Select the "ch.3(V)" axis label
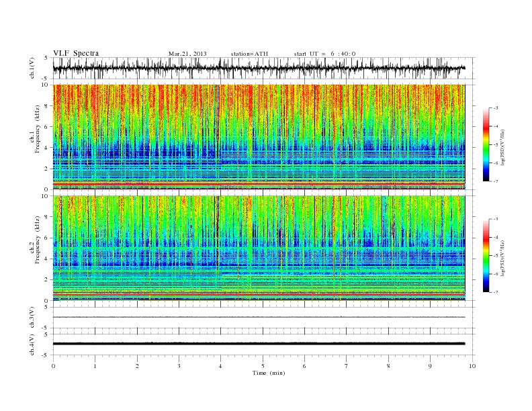532x411 pixels. (32, 318)
